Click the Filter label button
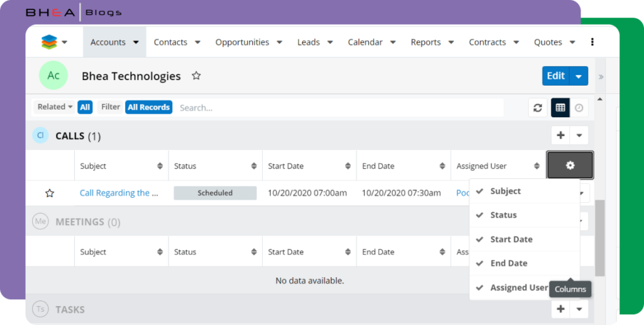 [110, 107]
